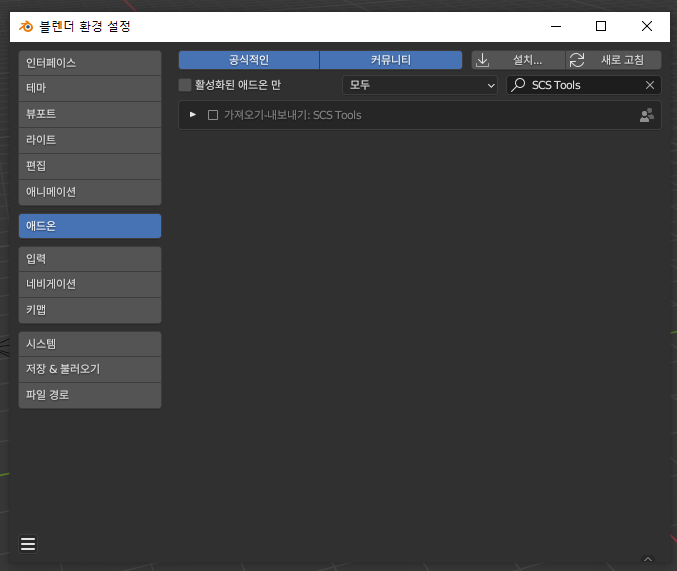
Task: Enable the SCS Tools add-on checkbox
Action: pyautogui.click(x=213, y=115)
